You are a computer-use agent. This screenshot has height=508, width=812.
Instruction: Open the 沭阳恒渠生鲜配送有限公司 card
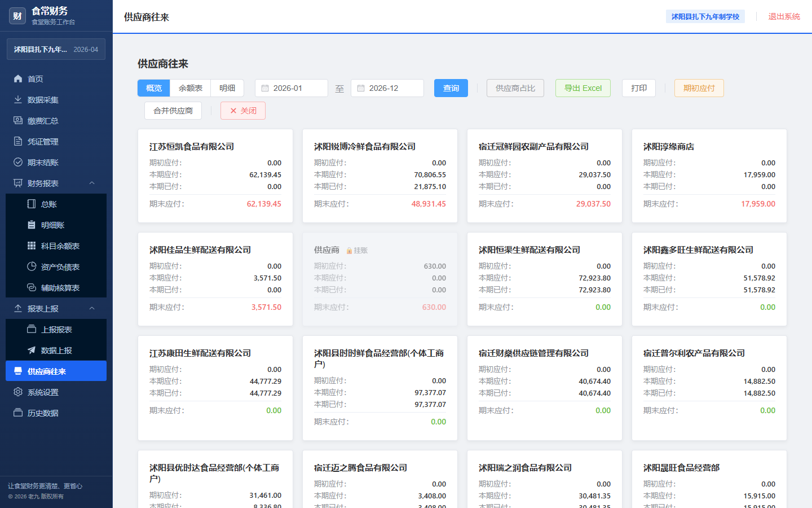pos(545,279)
